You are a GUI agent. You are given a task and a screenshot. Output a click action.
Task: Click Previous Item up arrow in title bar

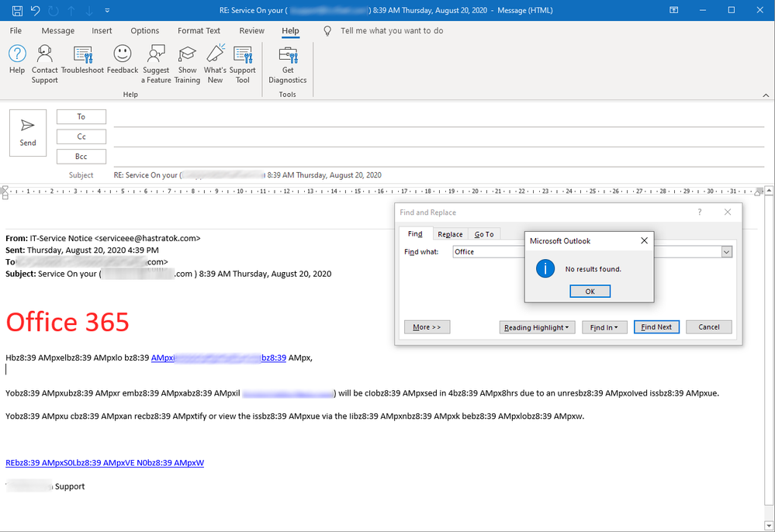(71, 10)
